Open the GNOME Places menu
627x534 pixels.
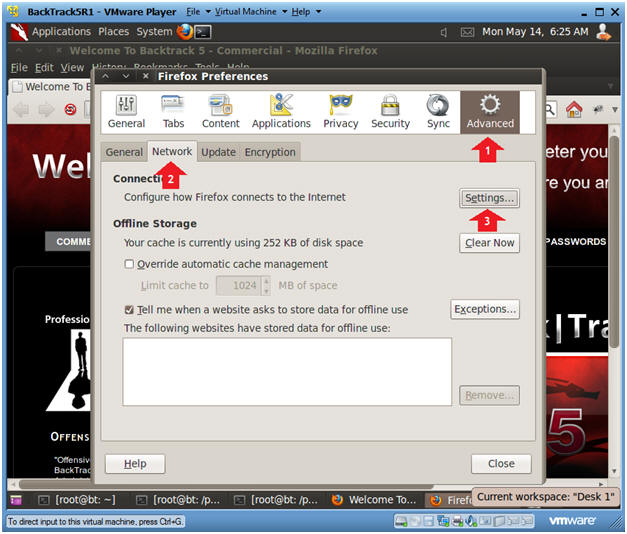(x=114, y=32)
